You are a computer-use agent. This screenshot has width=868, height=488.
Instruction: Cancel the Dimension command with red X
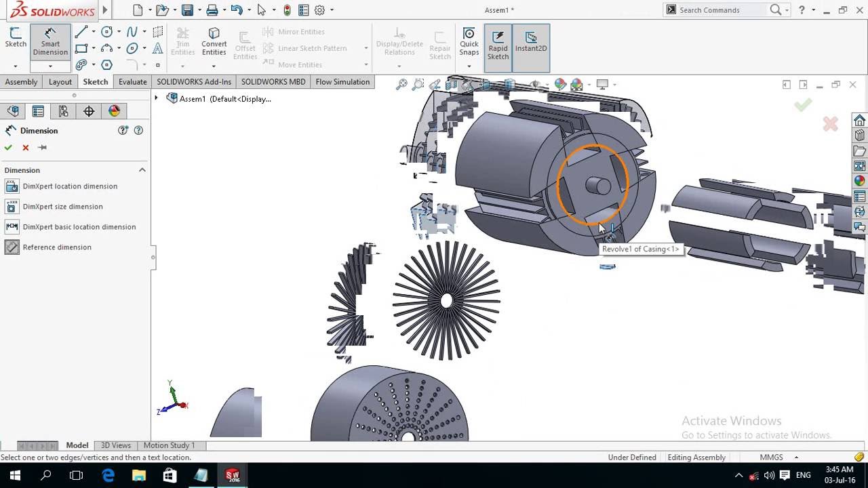(26, 148)
